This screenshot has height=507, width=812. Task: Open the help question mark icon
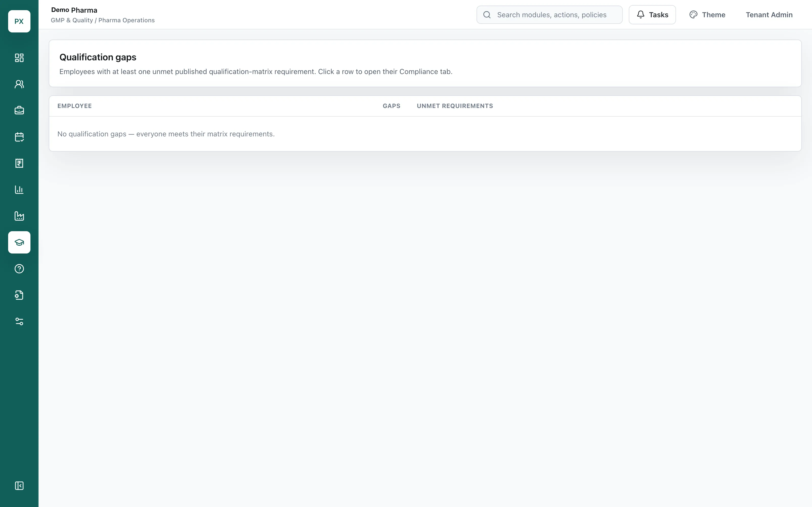pyautogui.click(x=19, y=269)
